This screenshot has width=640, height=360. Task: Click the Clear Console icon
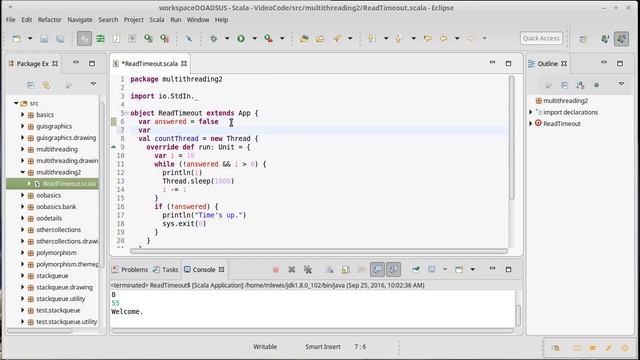pos(329,269)
